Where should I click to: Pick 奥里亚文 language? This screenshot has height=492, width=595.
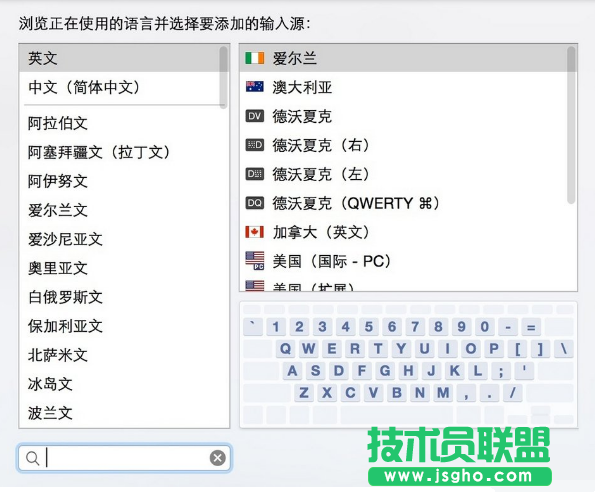[124, 268]
